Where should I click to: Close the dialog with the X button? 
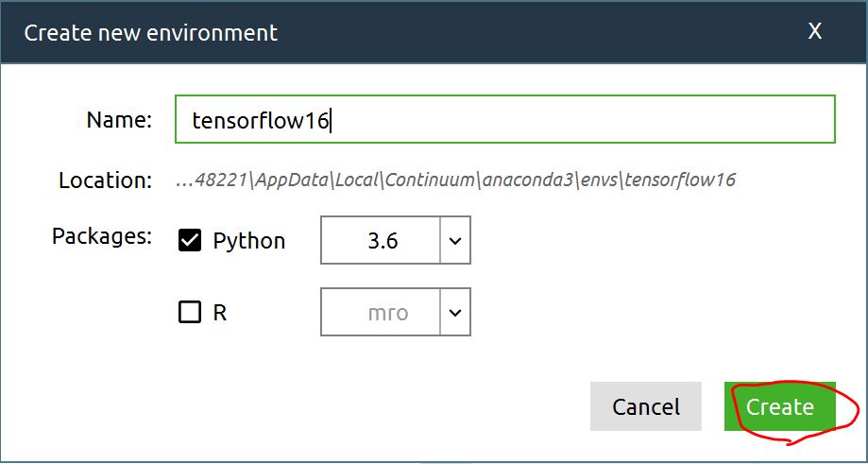(x=814, y=31)
